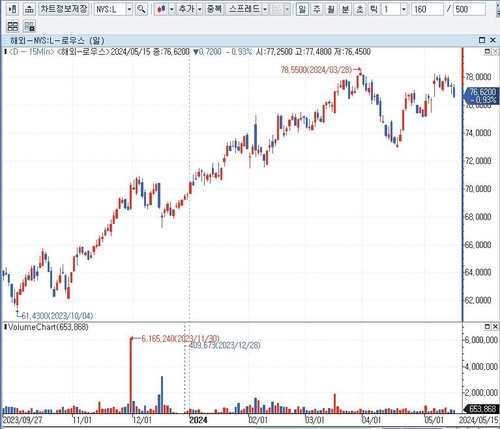Switch to the daily (일) period
The image size is (500, 429).
(x=302, y=9)
